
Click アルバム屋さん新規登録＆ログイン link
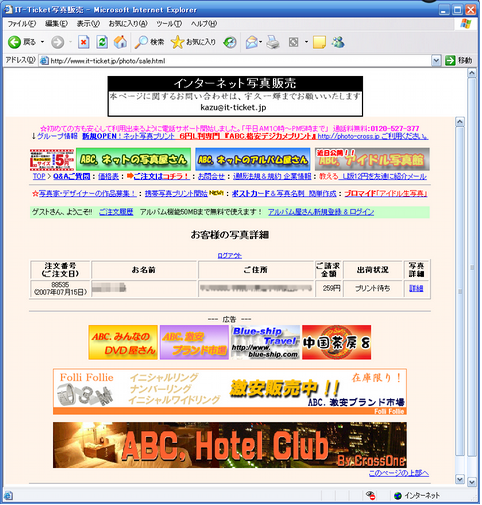coord(321,212)
